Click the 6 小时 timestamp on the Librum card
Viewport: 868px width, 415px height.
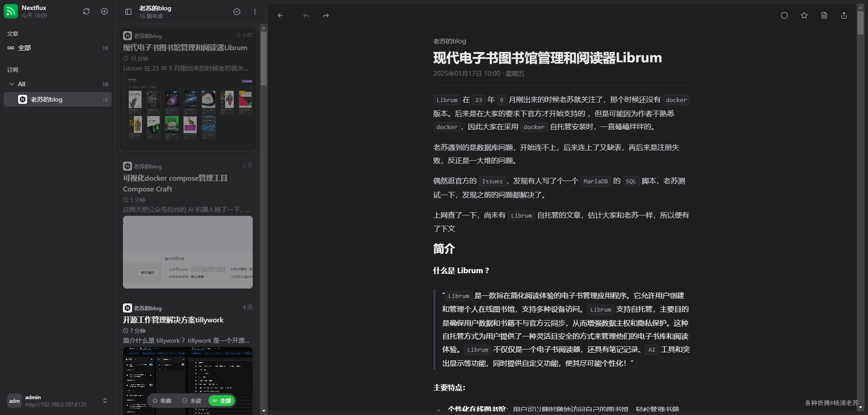tap(245, 35)
